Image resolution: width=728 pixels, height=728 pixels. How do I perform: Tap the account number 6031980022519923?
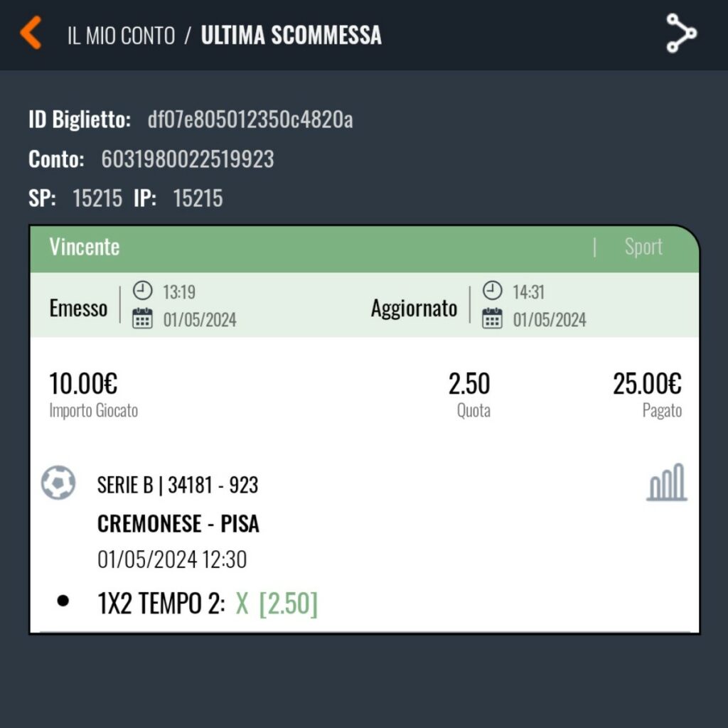coord(188,159)
